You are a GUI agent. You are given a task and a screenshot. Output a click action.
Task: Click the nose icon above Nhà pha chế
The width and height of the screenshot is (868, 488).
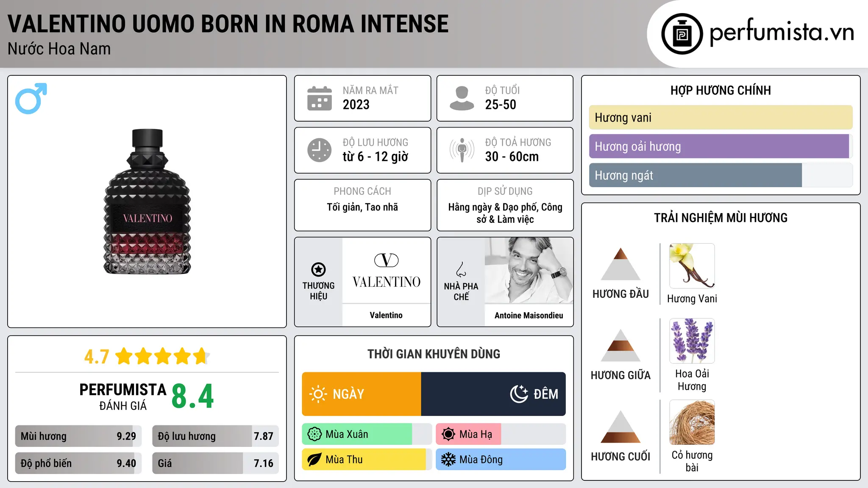[x=461, y=269]
